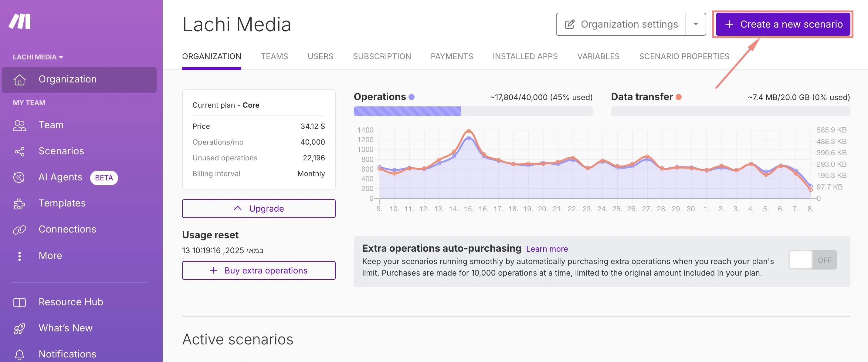Click the Billing interval value Monthly
This screenshot has height=362, width=868.
311,174
